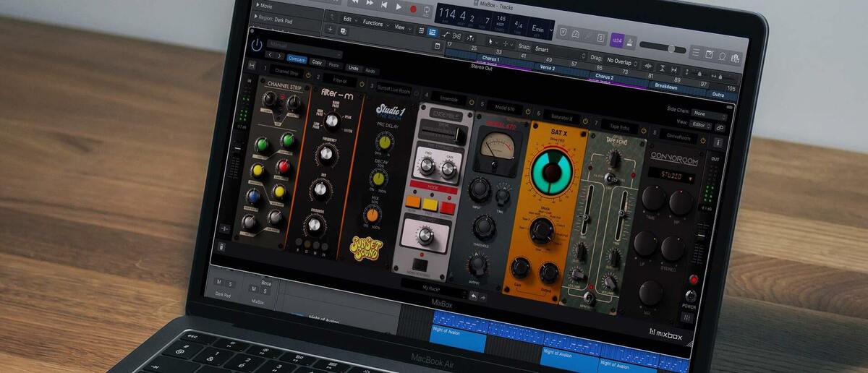Open slot 6 Saturator-X selector
The width and height of the screenshot is (868, 373).
(x=561, y=116)
